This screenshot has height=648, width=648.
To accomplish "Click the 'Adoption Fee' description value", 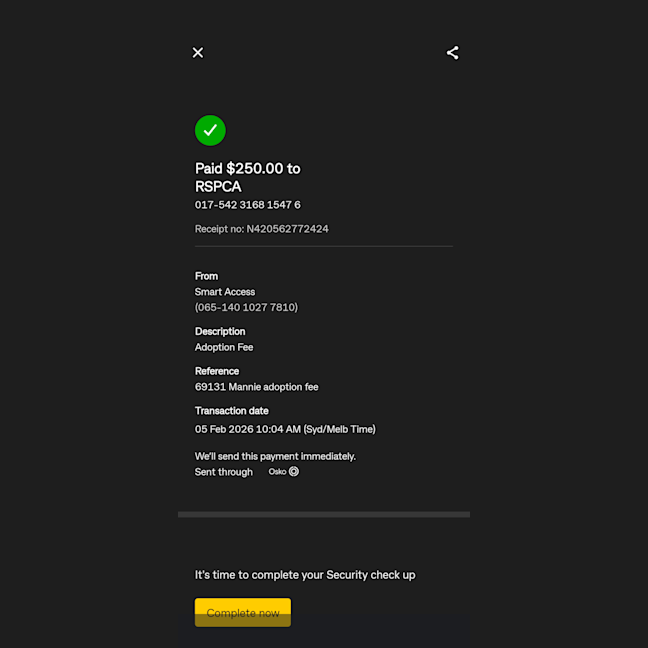I will [224, 347].
